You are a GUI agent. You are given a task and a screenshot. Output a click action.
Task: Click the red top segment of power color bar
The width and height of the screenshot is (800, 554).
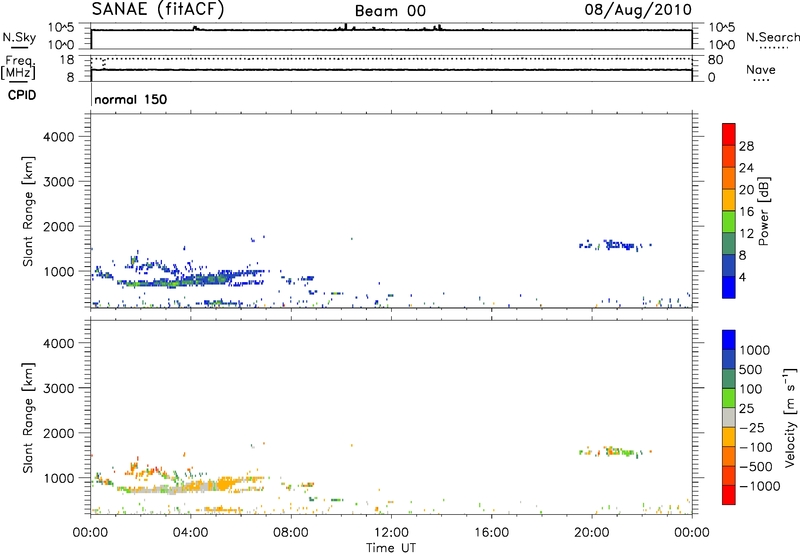pos(729,134)
